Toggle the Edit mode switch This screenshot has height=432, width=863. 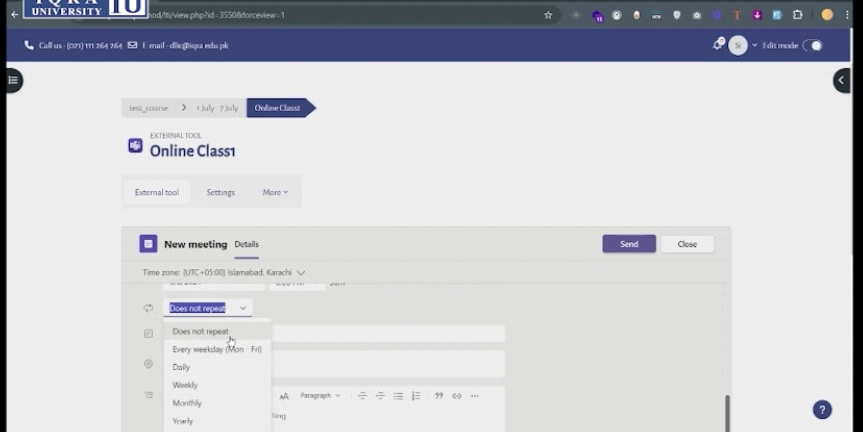point(812,45)
